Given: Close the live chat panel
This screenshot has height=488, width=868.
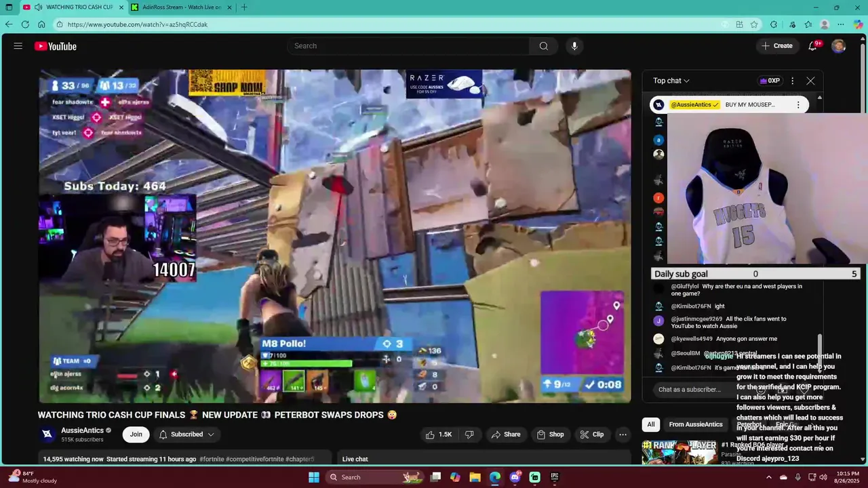Looking at the screenshot, I should 810,81.
